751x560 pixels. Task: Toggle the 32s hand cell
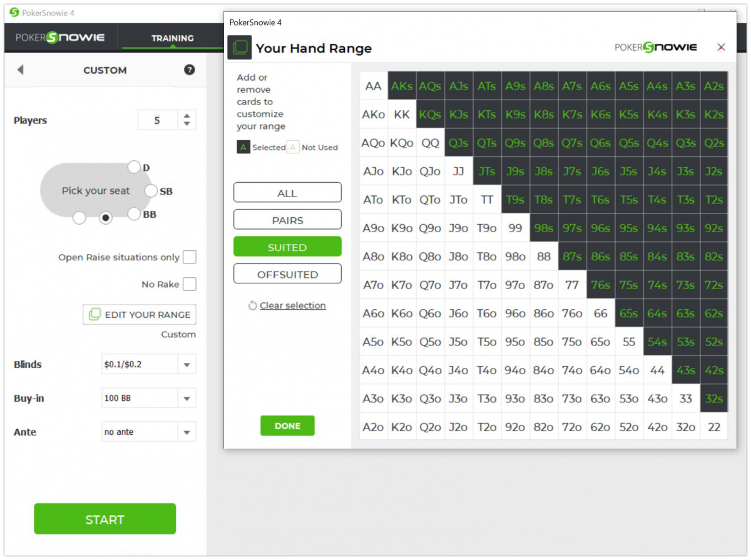click(x=714, y=399)
